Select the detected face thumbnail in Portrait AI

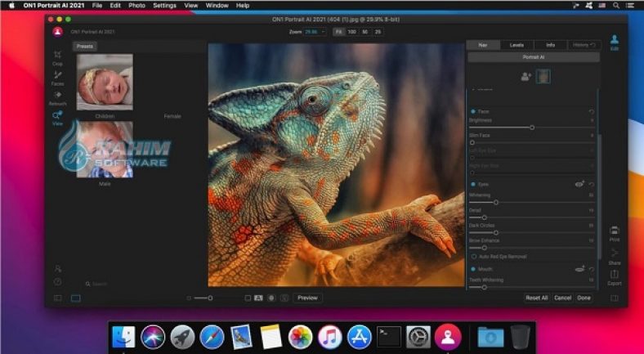pos(543,76)
